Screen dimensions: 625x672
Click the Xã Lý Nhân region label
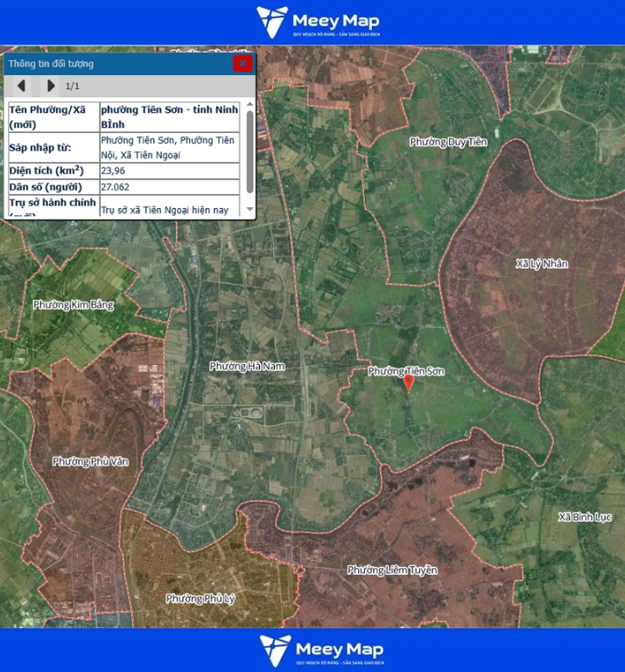[542, 263]
